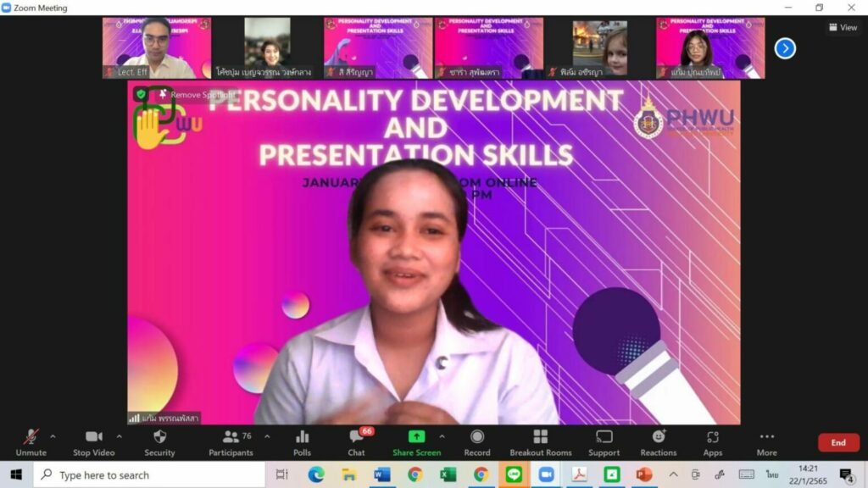The width and height of the screenshot is (868, 488).
Task: Stop Video camera toggle
Action: point(93,441)
